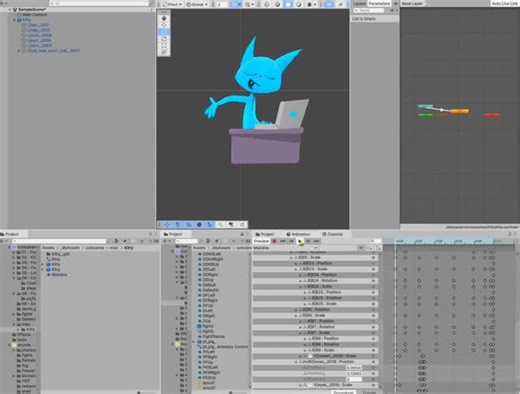Select the Move tool in the scene overlay
Screen dimensions: 520x394
tap(164, 25)
